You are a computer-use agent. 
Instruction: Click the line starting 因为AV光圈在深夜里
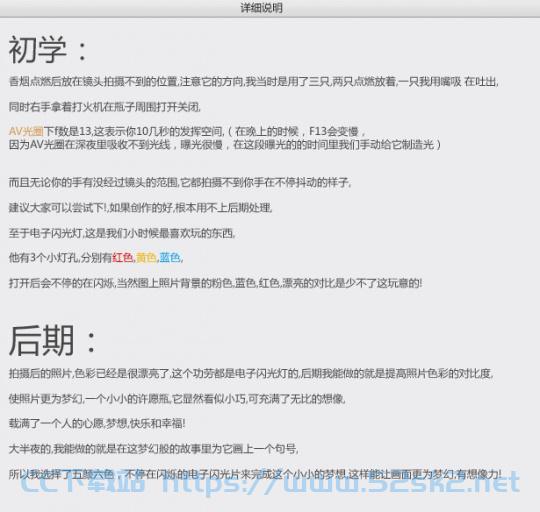[x=225, y=144]
